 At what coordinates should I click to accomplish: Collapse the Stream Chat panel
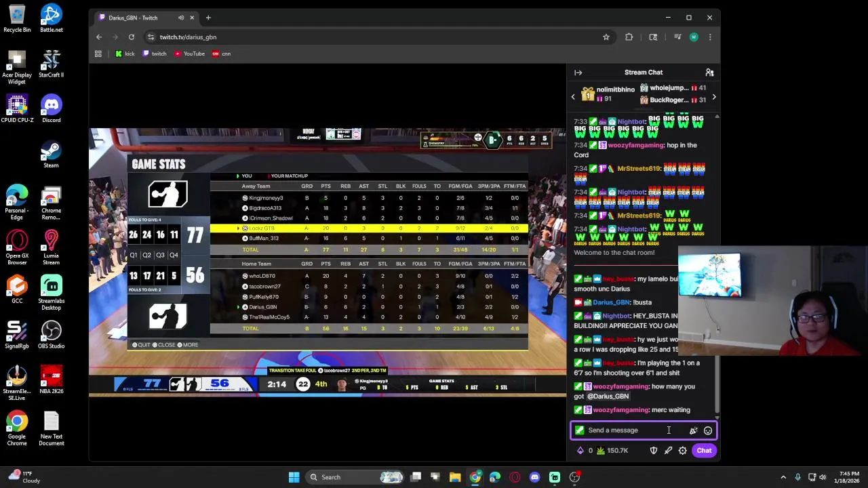click(x=578, y=73)
